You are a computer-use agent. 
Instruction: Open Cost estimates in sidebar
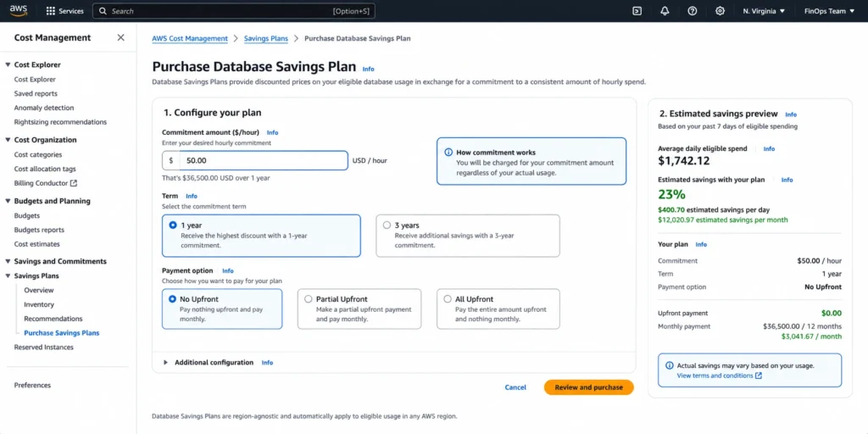37,244
